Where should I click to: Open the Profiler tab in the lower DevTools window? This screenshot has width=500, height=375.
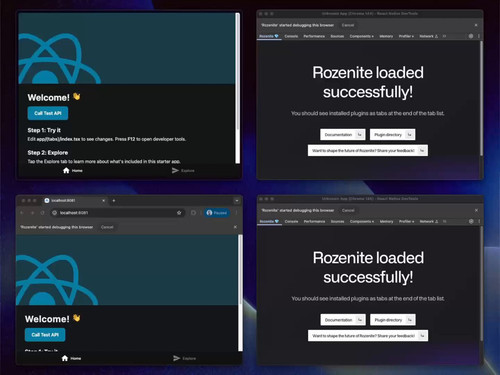pyautogui.click(x=406, y=221)
